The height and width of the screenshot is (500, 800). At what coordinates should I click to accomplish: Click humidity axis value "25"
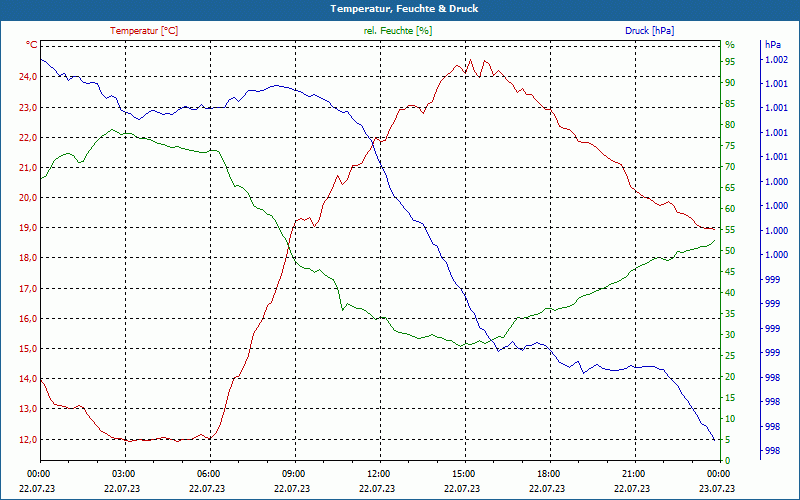730,356
